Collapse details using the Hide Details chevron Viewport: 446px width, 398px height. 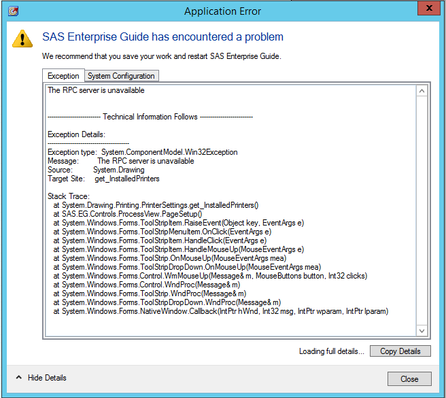pos(19,377)
